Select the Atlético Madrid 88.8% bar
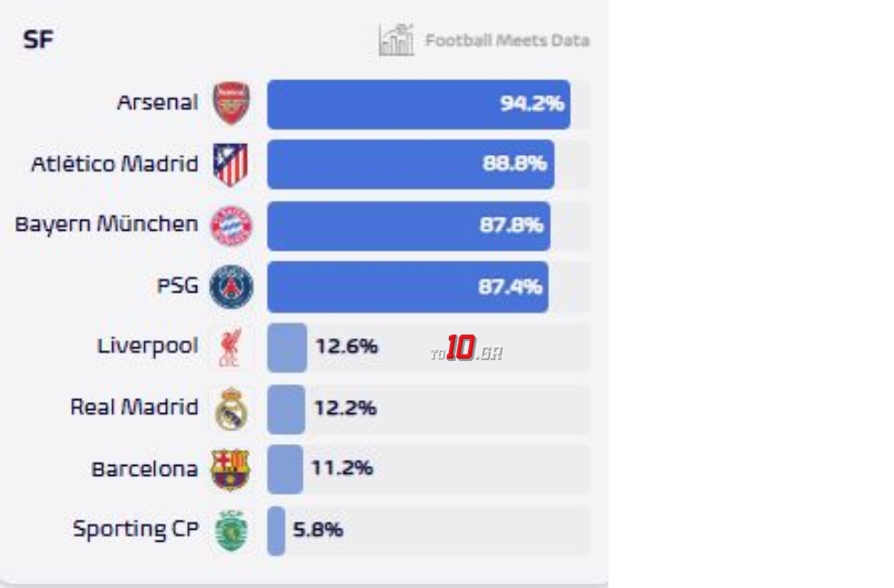 click(x=410, y=165)
